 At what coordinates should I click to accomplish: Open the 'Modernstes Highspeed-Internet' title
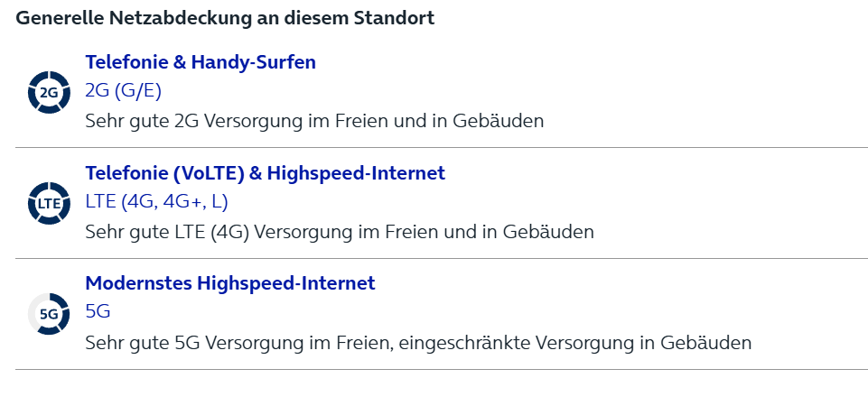[230, 283]
